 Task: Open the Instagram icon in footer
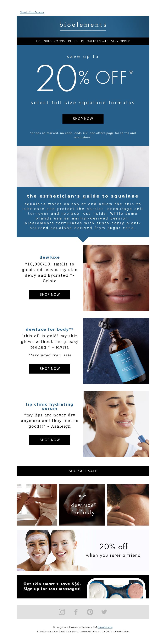click(x=62, y=612)
